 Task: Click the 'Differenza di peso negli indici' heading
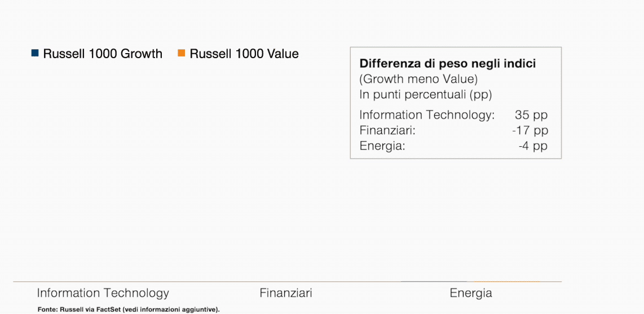pos(448,64)
